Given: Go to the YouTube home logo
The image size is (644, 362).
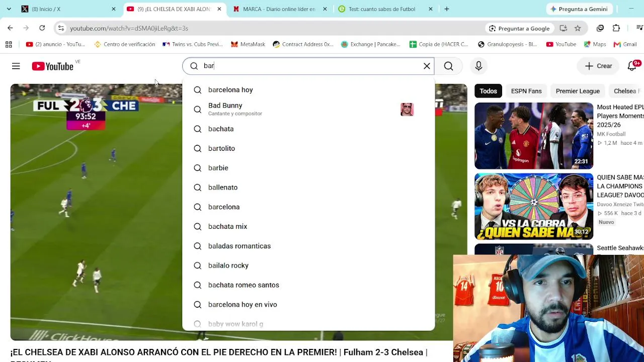Looking at the screenshot, I should pos(52,66).
